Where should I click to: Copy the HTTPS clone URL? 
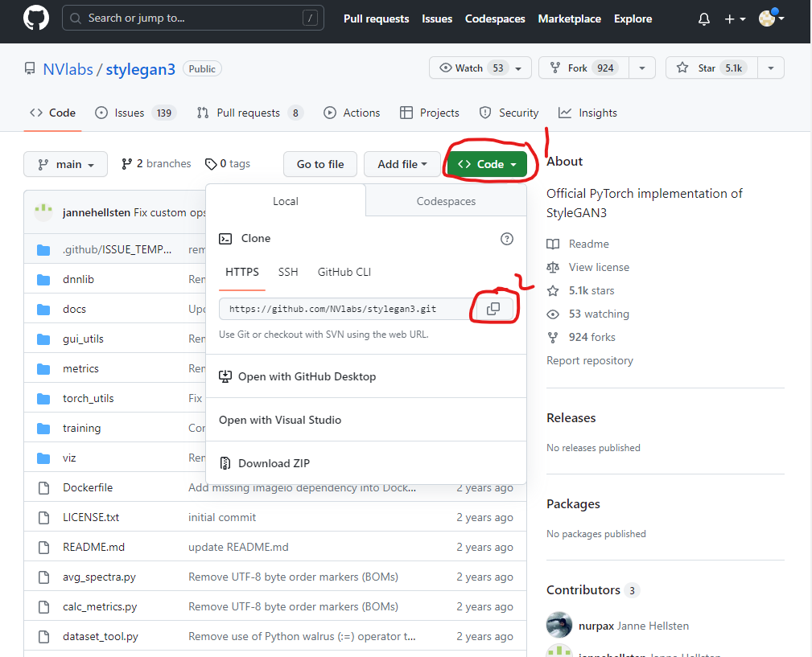tap(493, 309)
